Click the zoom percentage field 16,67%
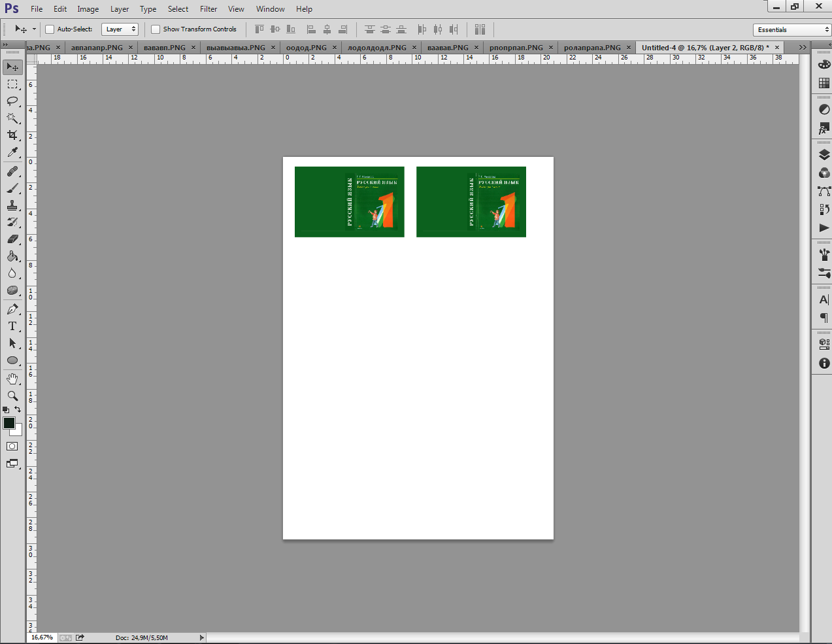The image size is (832, 644). coord(42,637)
